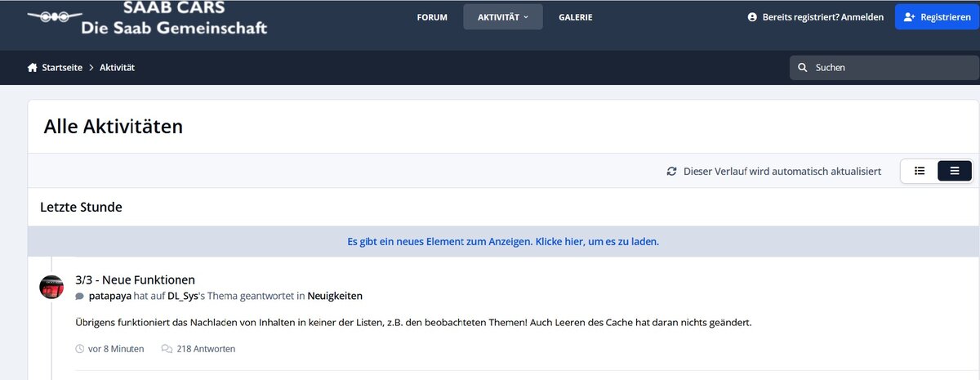Screen dimensions: 980x380
Task: Click the chevron separator in breadcrumb
Action: (x=91, y=68)
